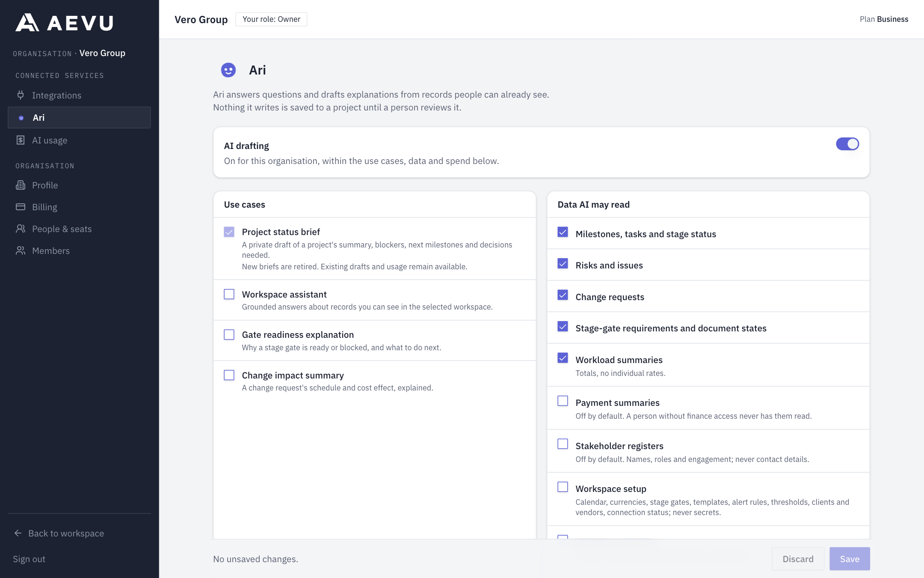Click Sign out
Viewport: 924px width, 578px height.
point(29,559)
